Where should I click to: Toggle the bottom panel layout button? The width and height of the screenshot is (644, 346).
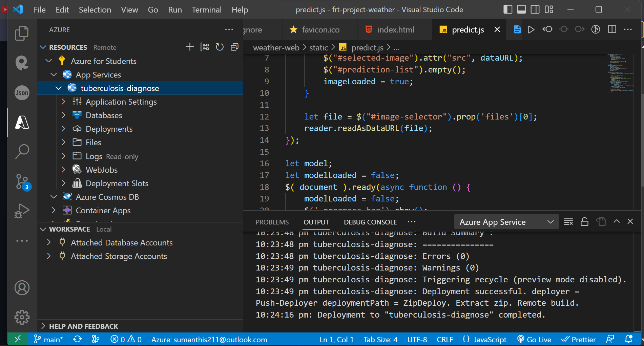tap(521, 9)
